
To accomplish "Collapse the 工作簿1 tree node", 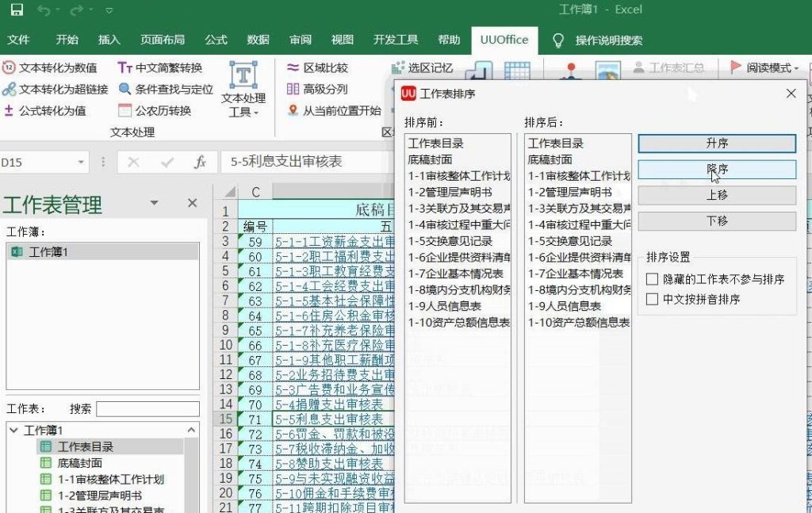I will click(x=14, y=431).
